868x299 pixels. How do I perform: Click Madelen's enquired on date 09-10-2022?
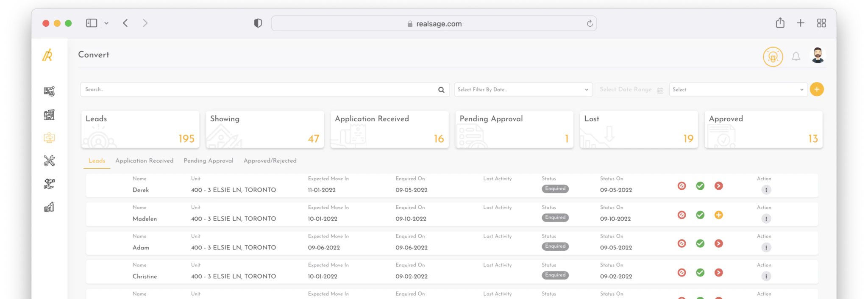click(411, 219)
